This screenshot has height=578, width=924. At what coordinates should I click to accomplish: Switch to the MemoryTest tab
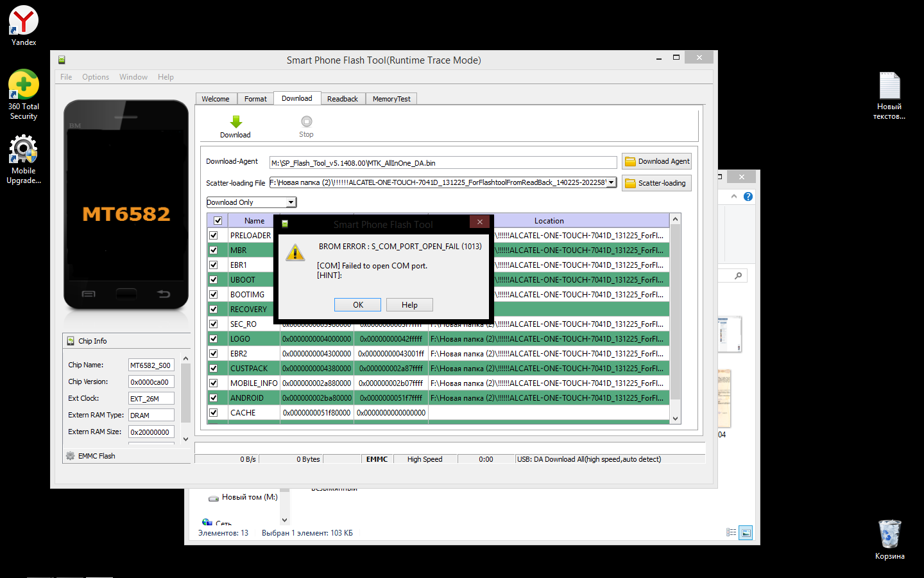click(391, 99)
